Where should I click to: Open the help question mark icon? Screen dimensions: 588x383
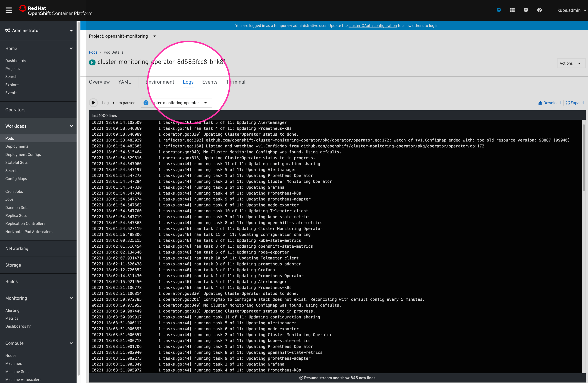(x=540, y=10)
